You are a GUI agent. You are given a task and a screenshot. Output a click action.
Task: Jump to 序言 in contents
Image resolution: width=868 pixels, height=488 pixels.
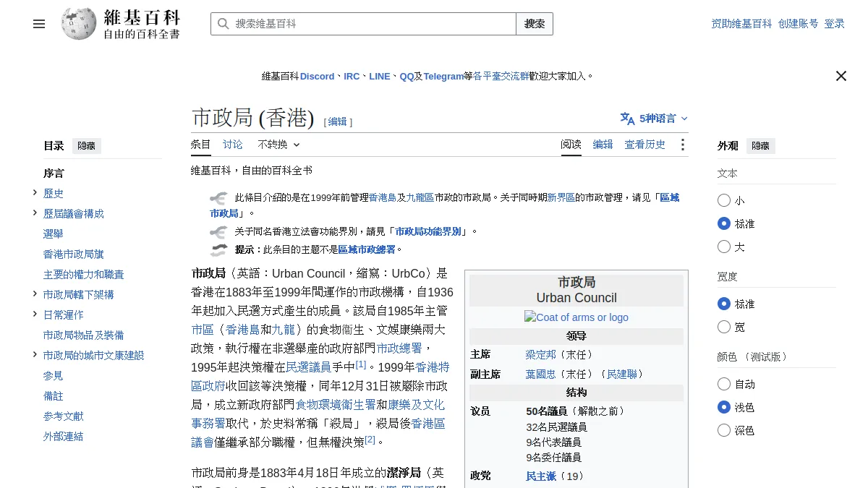(x=54, y=174)
